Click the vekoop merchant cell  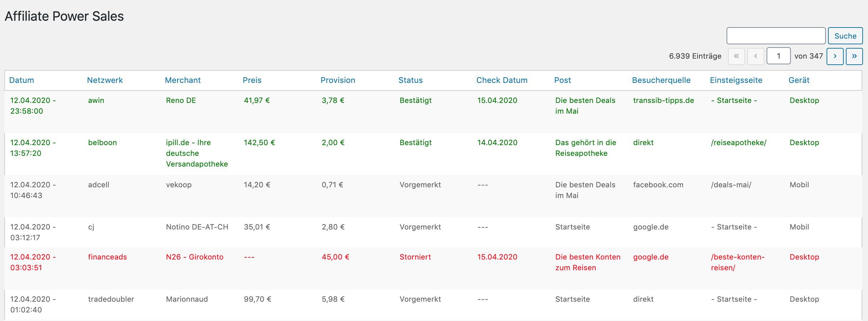point(179,185)
